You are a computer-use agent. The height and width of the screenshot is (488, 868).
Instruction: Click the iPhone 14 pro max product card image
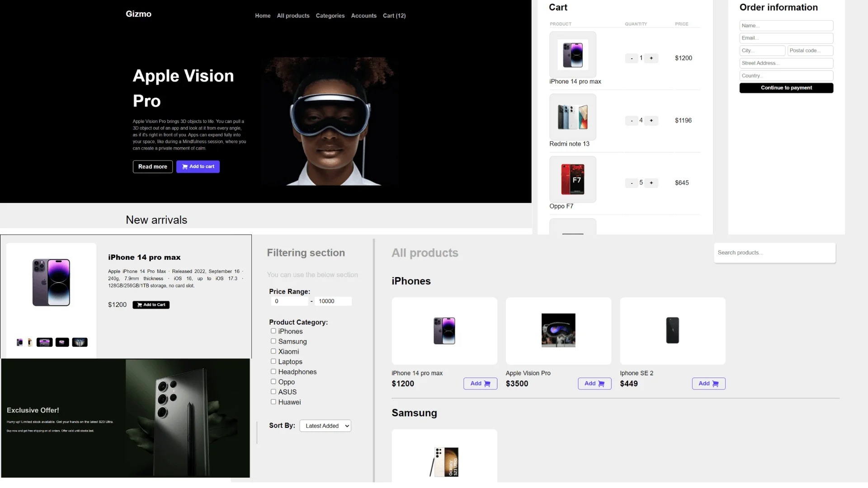coord(444,331)
